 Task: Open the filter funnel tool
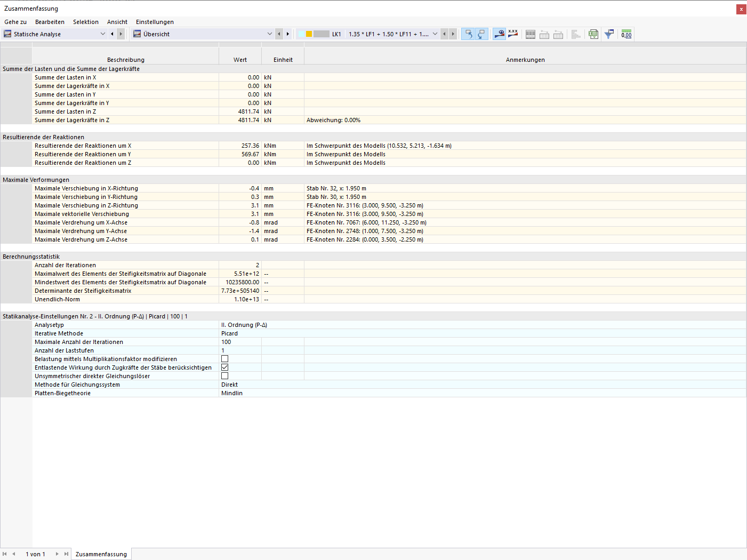609,34
